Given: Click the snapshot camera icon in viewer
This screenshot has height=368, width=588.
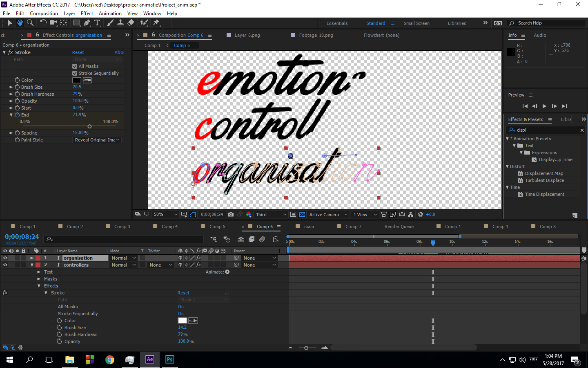Looking at the screenshot, I should [231, 214].
